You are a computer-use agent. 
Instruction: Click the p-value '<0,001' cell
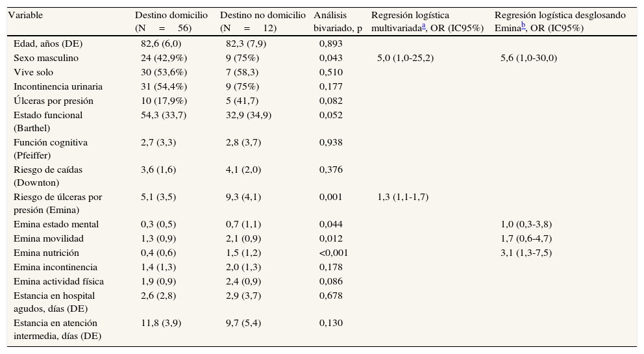pyautogui.click(x=334, y=253)
